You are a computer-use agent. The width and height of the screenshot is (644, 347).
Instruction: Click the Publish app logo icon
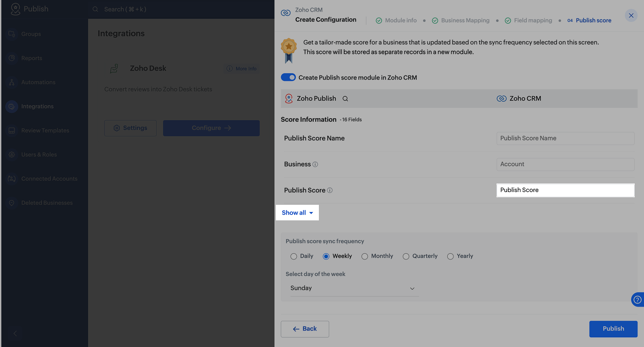pyautogui.click(x=16, y=9)
